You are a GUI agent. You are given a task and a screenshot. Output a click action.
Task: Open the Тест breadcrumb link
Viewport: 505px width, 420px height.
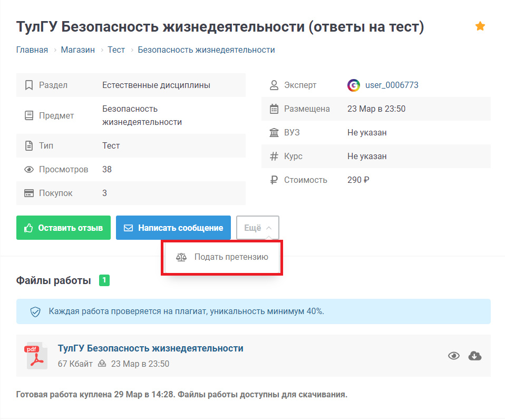116,50
